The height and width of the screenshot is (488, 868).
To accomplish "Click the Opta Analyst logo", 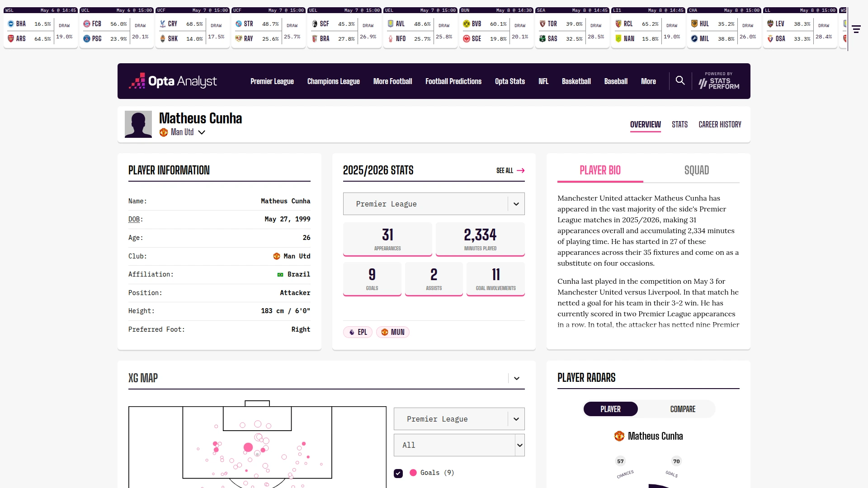I will [x=173, y=81].
